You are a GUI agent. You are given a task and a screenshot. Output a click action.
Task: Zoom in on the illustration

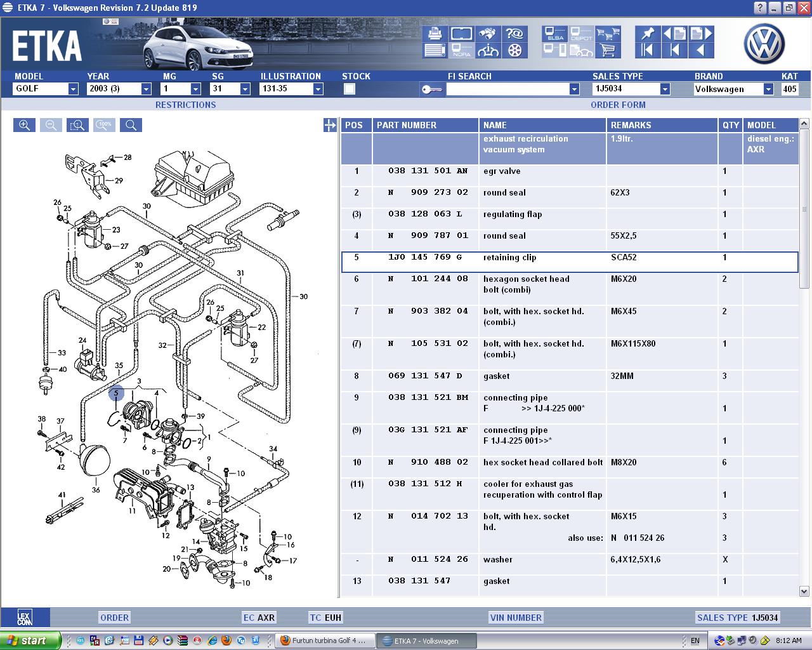pyautogui.click(x=24, y=125)
